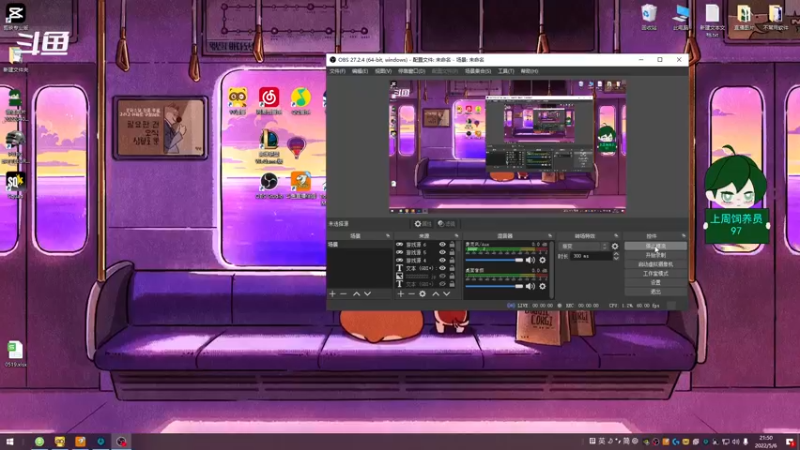
Task: Pop out the Controls dock panel
Action: point(684,236)
